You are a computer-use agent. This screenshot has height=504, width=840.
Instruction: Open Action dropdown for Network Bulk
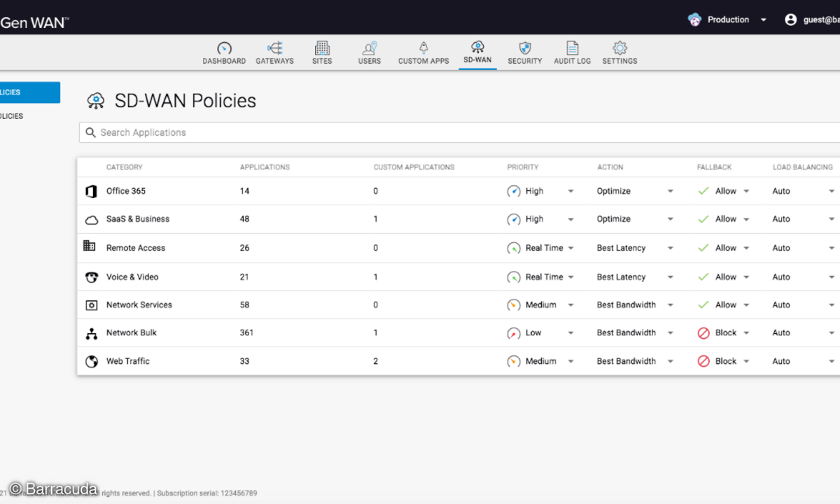pos(670,333)
